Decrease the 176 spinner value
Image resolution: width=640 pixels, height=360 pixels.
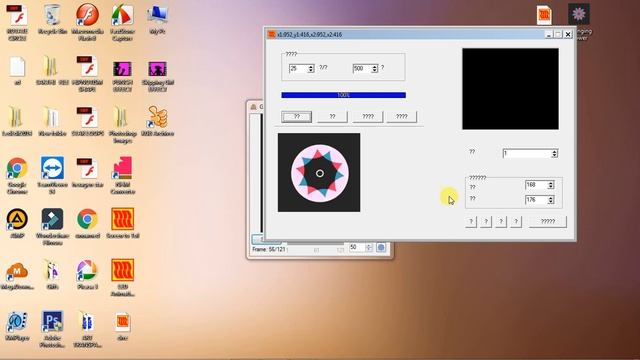(551, 202)
